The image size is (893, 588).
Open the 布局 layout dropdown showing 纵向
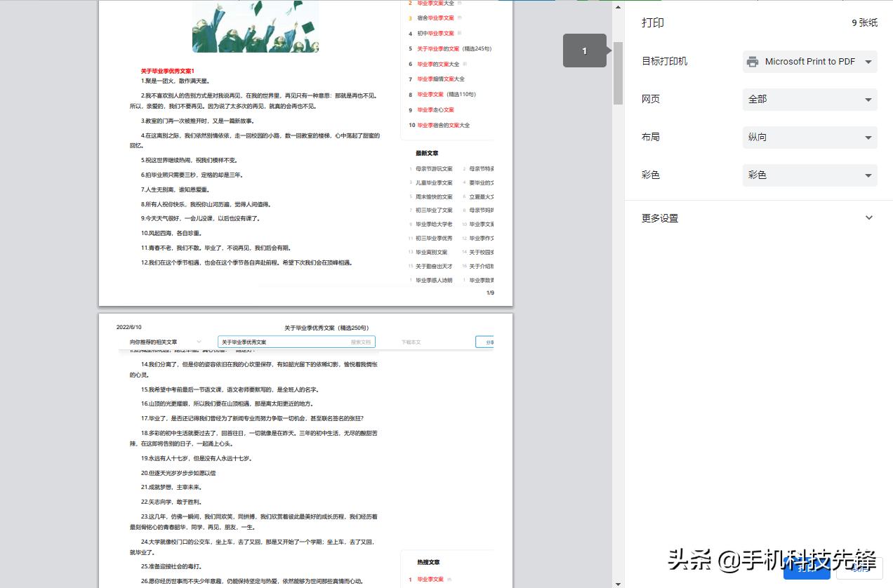809,137
